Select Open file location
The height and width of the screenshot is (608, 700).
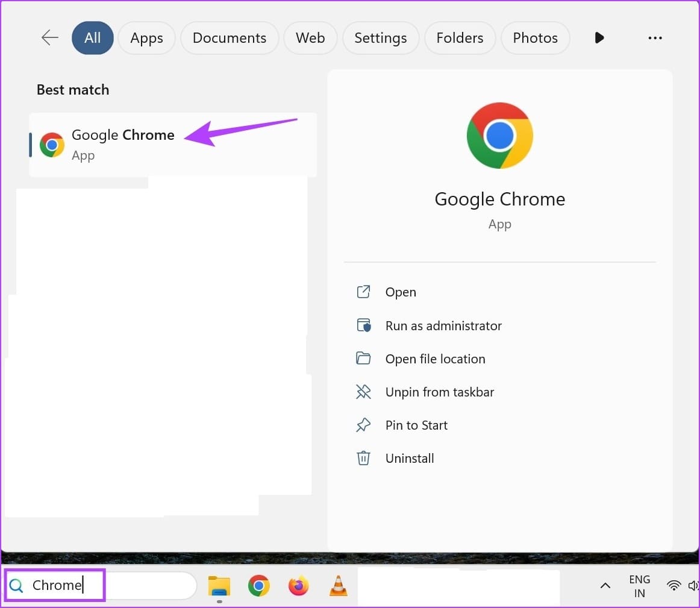pyautogui.click(x=435, y=359)
